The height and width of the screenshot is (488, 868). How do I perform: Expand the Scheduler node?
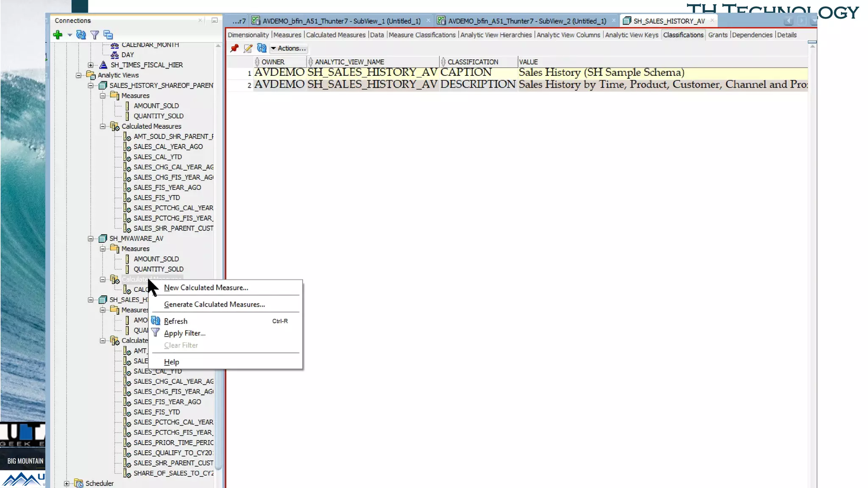click(67, 484)
